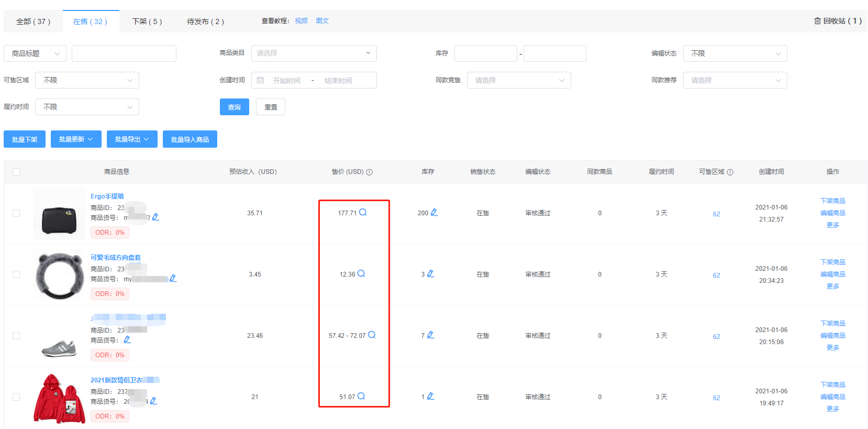Open 同款推荐 请选择 dropdown
This screenshot has height=429, width=868.
tap(735, 80)
